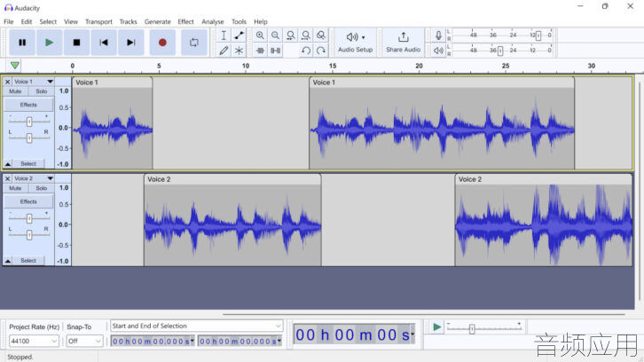Start recording with the red Record button
This screenshot has width=644, height=362.
pyautogui.click(x=162, y=43)
